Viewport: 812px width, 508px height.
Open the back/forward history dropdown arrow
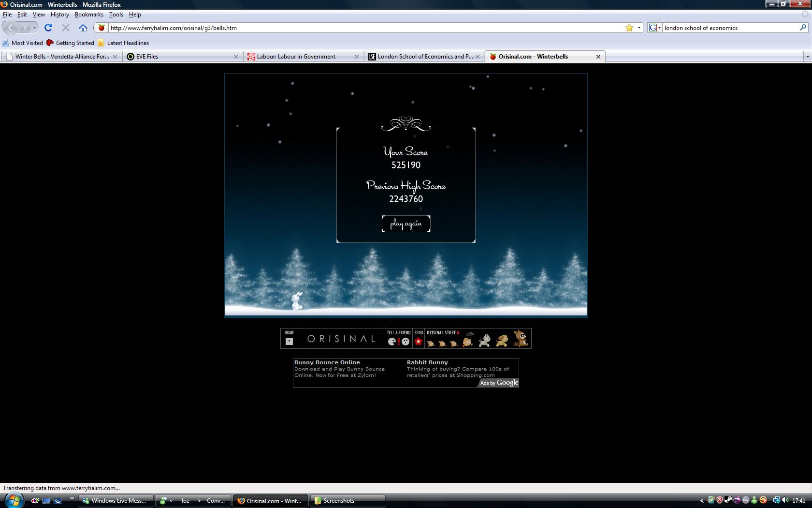(x=34, y=28)
